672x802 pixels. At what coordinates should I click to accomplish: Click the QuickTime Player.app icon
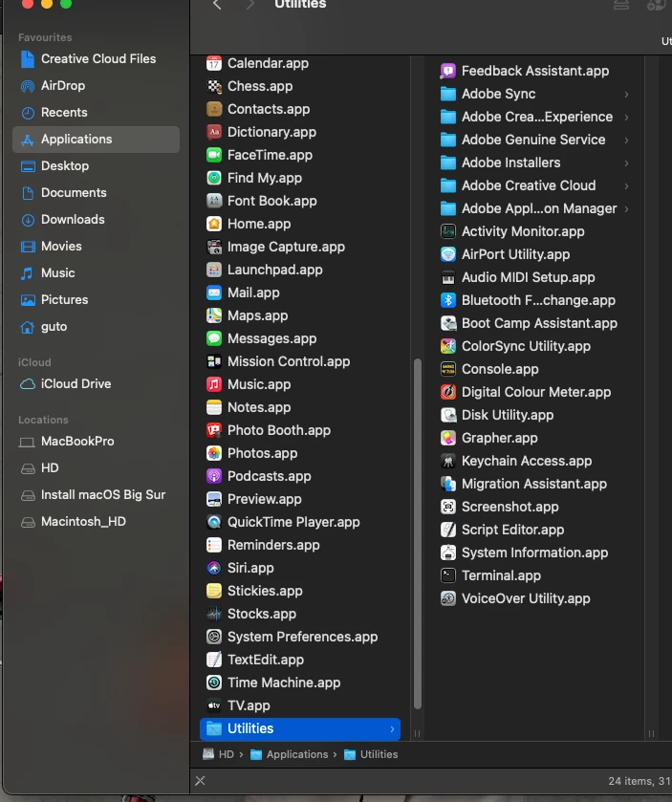click(214, 522)
